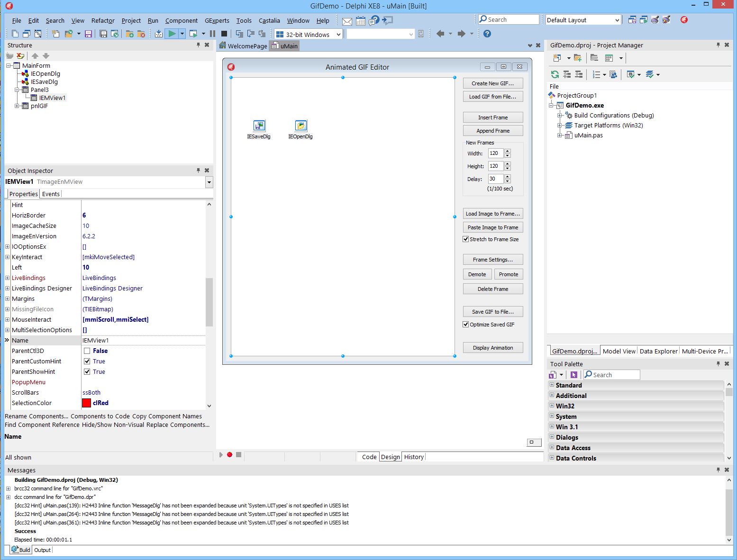Click the Frame Settings... button
The height and width of the screenshot is (560, 737).
coord(493,260)
